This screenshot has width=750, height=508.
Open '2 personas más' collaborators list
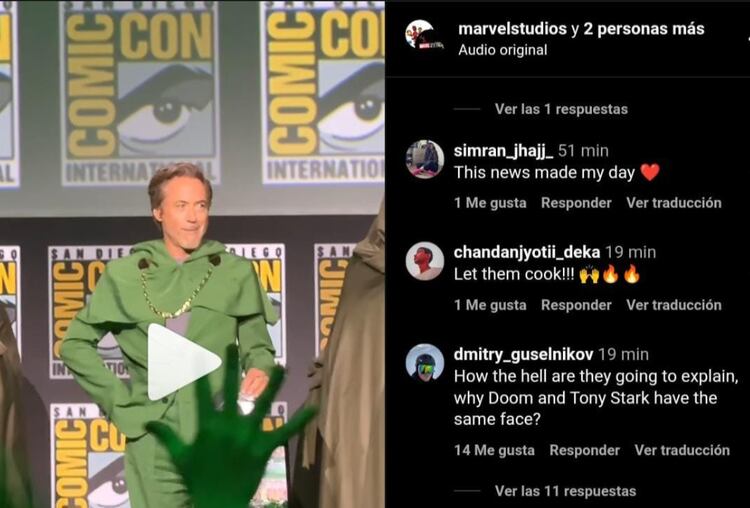click(644, 29)
